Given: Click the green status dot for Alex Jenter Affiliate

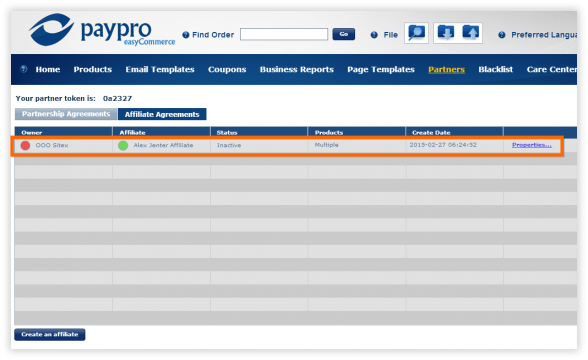Looking at the screenshot, I should click(x=123, y=146).
